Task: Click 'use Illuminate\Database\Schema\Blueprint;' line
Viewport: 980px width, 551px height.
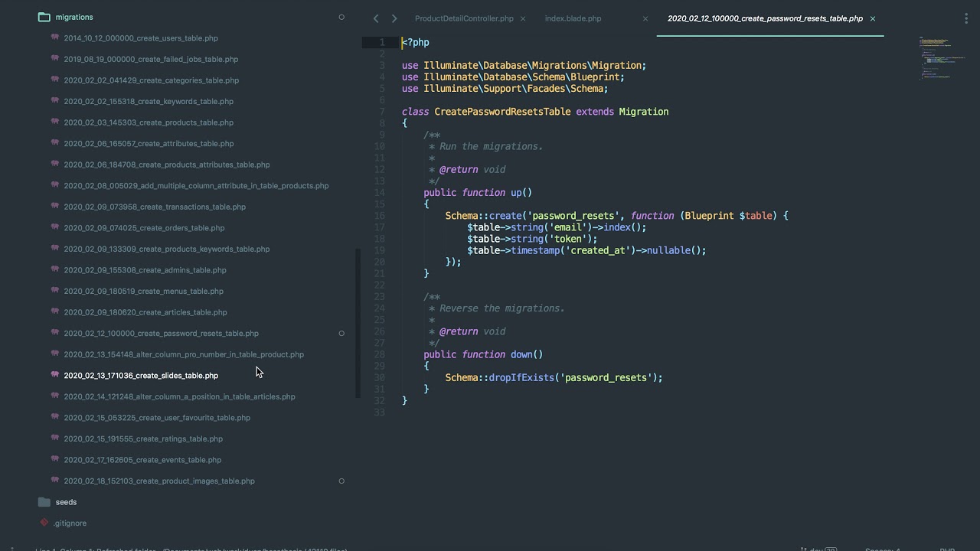Action: point(513,77)
